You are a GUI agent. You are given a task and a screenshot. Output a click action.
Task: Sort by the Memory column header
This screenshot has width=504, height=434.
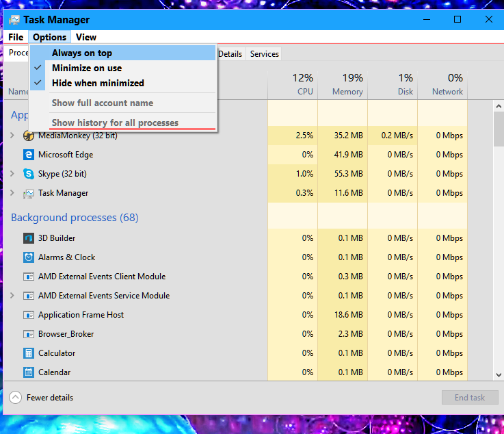coord(343,84)
